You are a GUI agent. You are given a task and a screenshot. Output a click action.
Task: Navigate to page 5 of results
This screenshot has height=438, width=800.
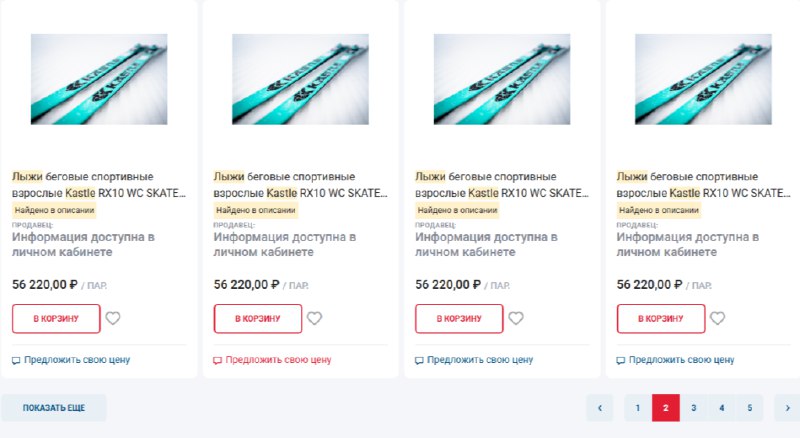749,407
